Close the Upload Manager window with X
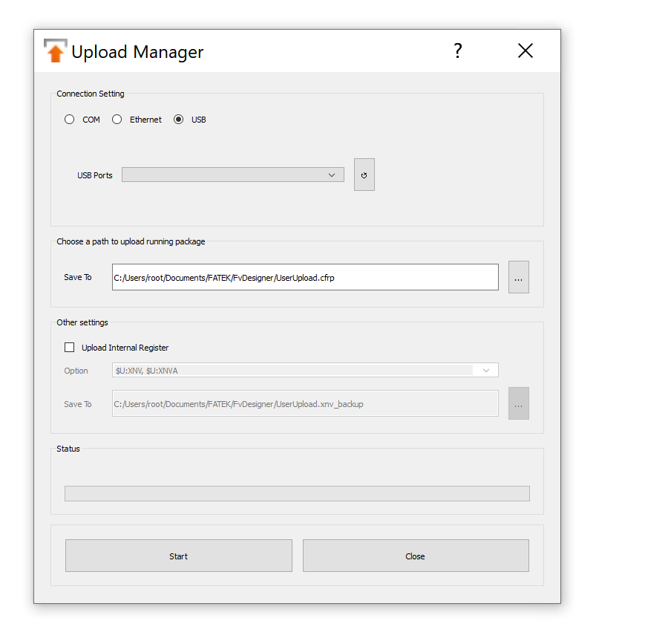Viewport: 645px width, 644px height. pyautogui.click(x=526, y=51)
